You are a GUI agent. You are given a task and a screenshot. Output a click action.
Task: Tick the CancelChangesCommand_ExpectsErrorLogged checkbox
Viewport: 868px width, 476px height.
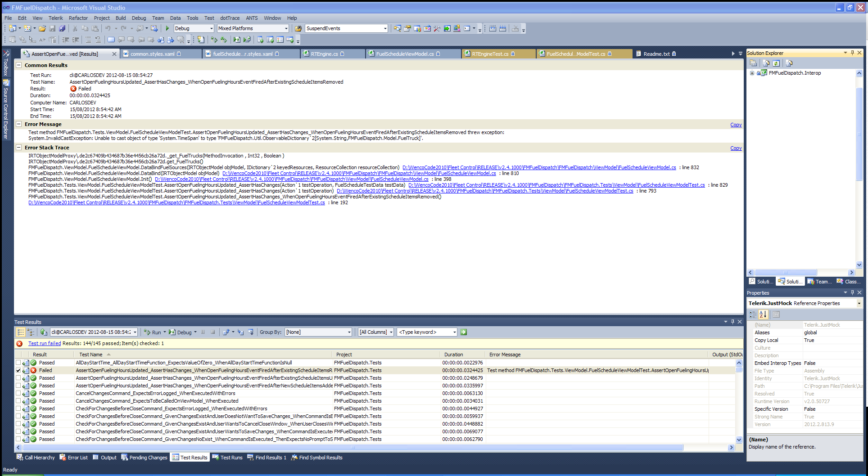(18, 393)
